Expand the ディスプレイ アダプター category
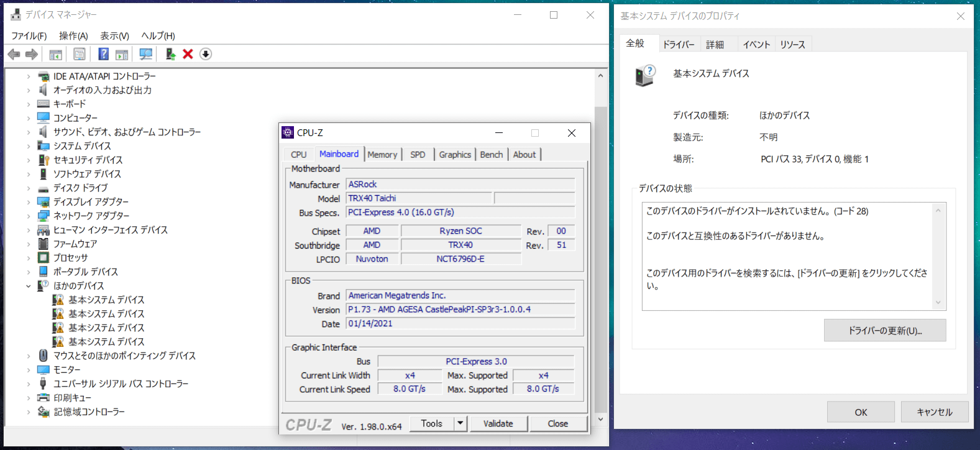The height and width of the screenshot is (450, 980). (29, 202)
